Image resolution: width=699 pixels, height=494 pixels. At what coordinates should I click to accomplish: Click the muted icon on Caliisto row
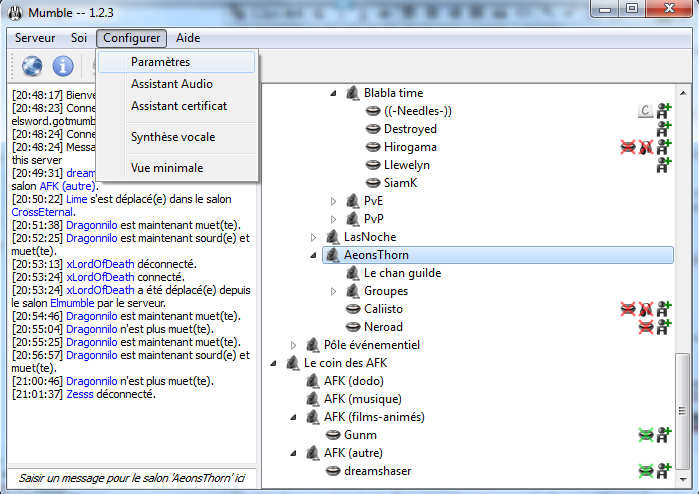point(628,309)
